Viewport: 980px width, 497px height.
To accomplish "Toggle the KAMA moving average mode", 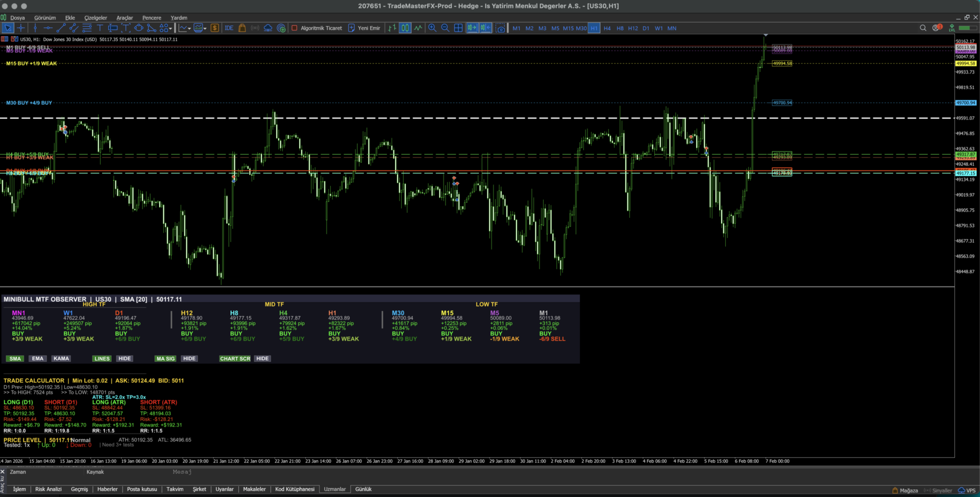I will pos(61,359).
